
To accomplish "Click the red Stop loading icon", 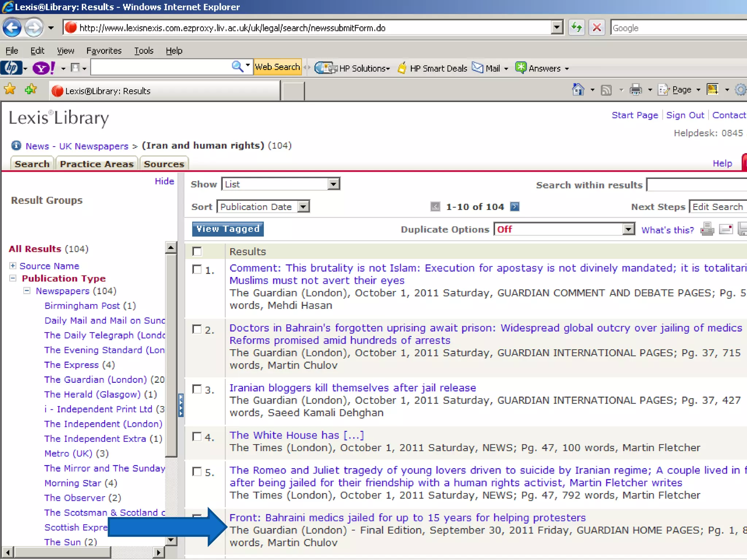I will 597,28.
